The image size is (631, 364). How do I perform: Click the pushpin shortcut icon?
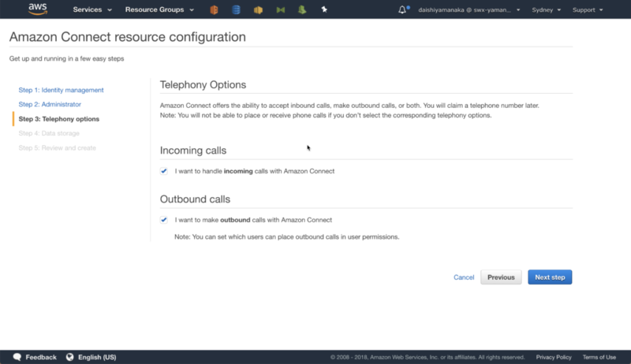(324, 9)
